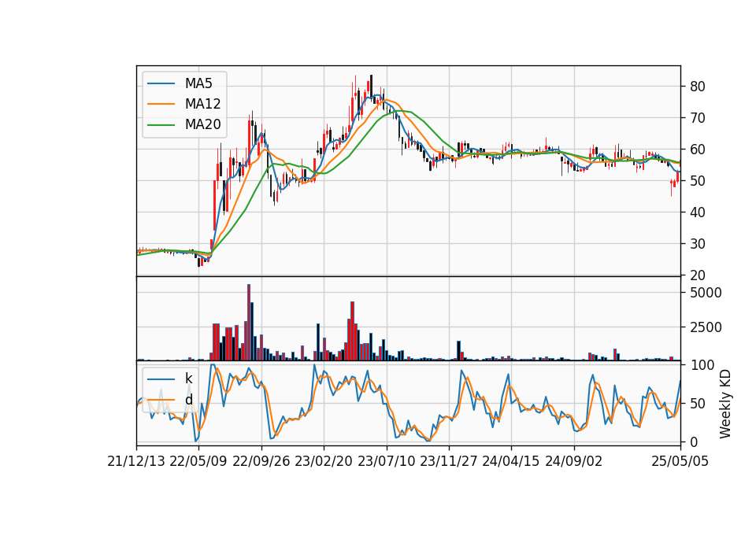The image size is (756, 543).
Task: Click the 20 price axis tick label
Action: coord(698,275)
